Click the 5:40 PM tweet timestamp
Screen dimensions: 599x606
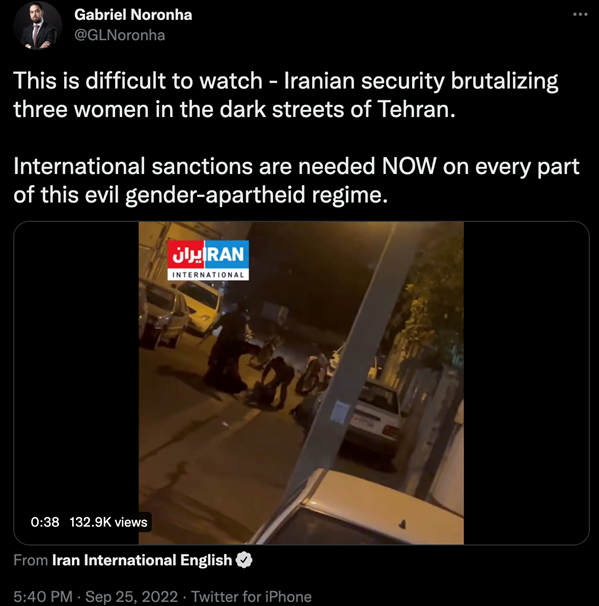[43, 596]
